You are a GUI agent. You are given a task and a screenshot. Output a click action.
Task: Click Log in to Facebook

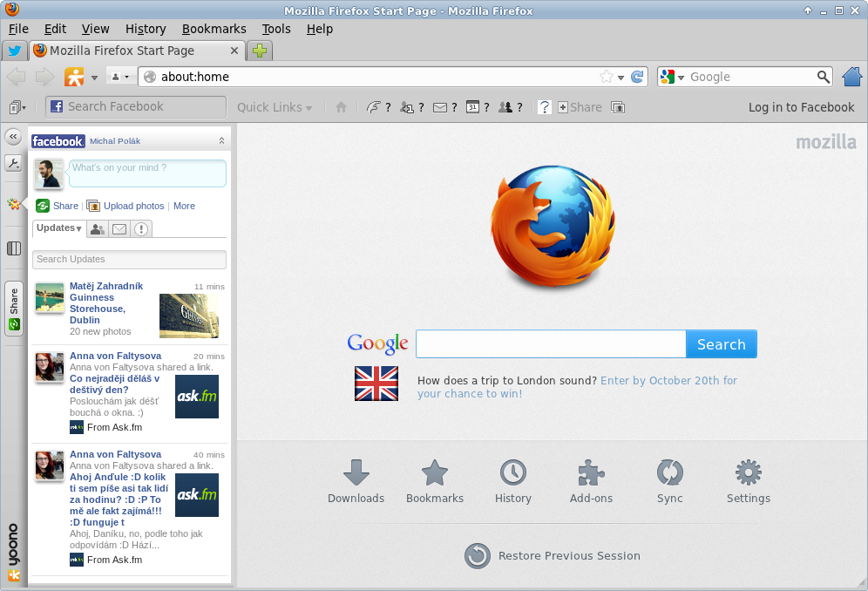click(801, 107)
